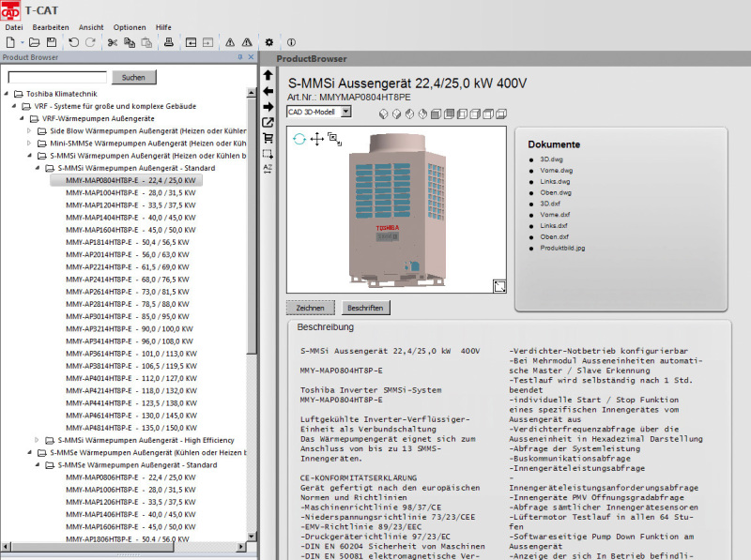Save with the floppy disk icon
Screen dimensions: 751x560
[x=52, y=42]
